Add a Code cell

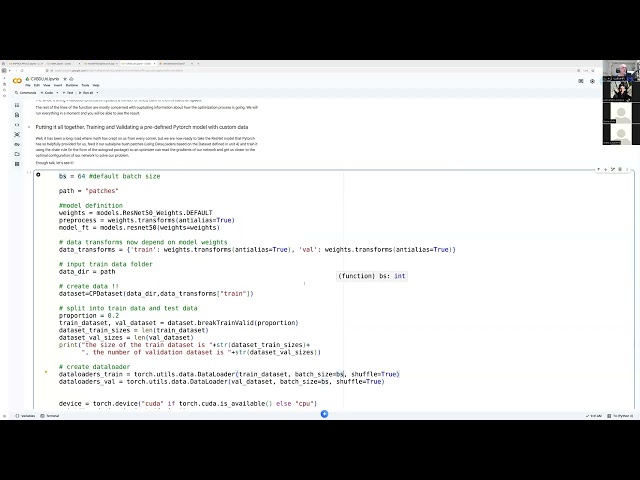click(48, 93)
